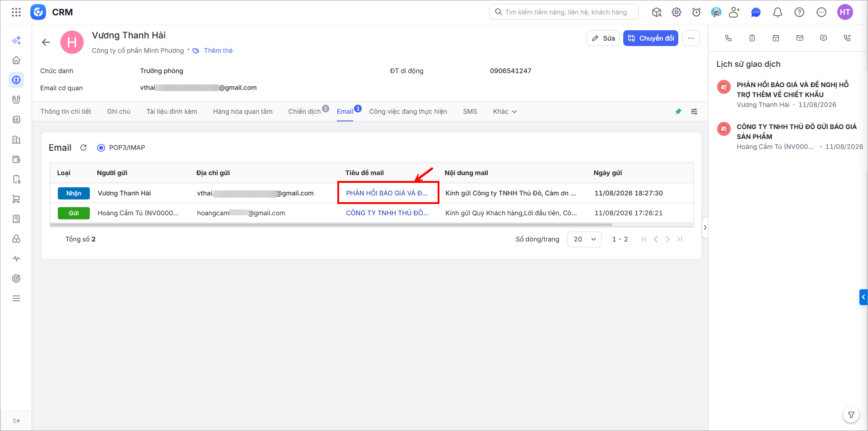Image resolution: width=868 pixels, height=431 pixels.
Task: Open the activity pulse icon in sidebar
Action: (16, 259)
